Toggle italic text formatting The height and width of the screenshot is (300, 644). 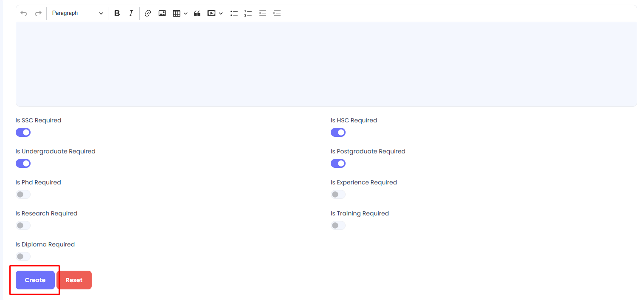[131, 13]
